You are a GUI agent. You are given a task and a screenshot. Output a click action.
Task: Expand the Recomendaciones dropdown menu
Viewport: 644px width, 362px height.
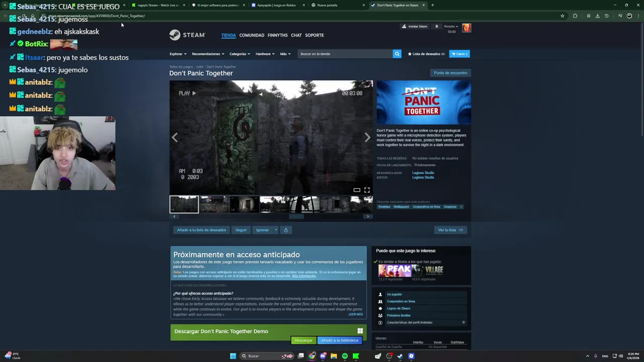pyautogui.click(x=208, y=54)
